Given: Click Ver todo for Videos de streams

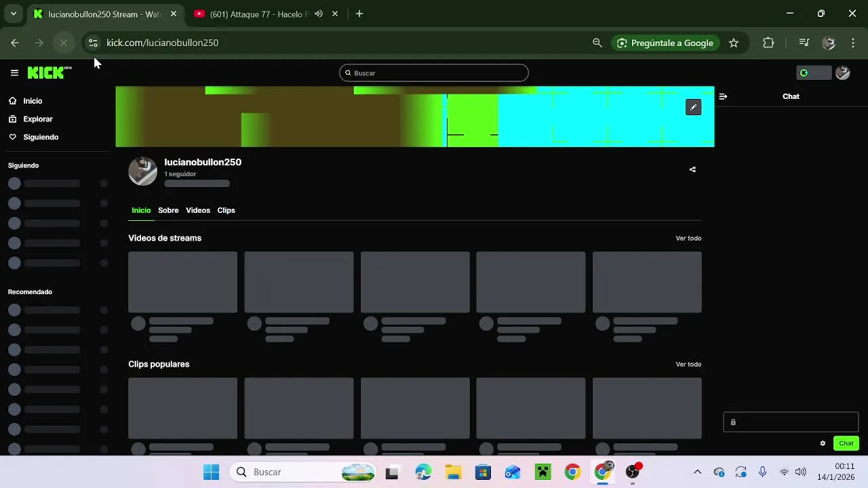Looking at the screenshot, I should 688,239.
